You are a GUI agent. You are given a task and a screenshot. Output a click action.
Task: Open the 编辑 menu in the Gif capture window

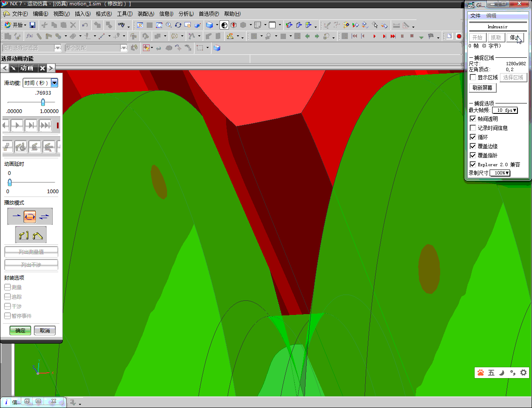tap(491, 16)
